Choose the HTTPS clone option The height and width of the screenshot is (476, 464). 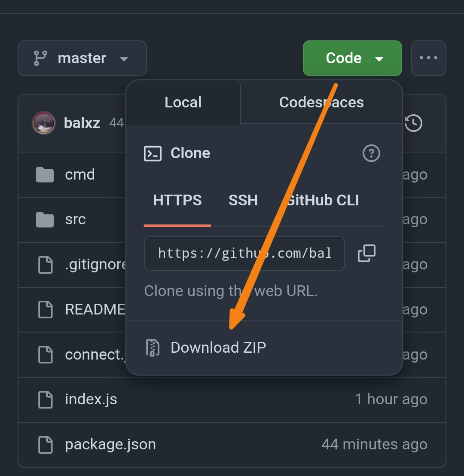coord(177,200)
